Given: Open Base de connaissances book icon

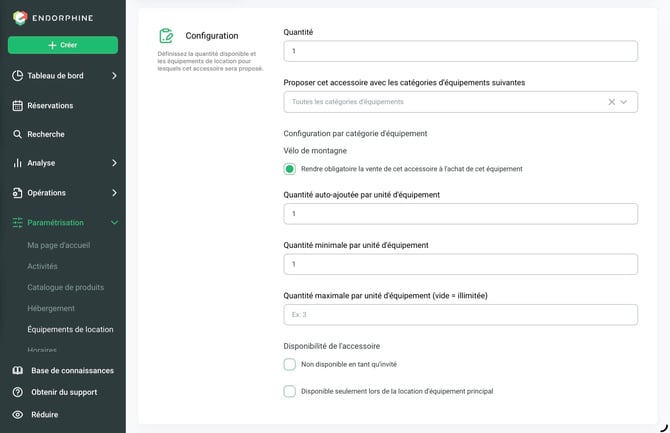Looking at the screenshot, I should [18, 371].
